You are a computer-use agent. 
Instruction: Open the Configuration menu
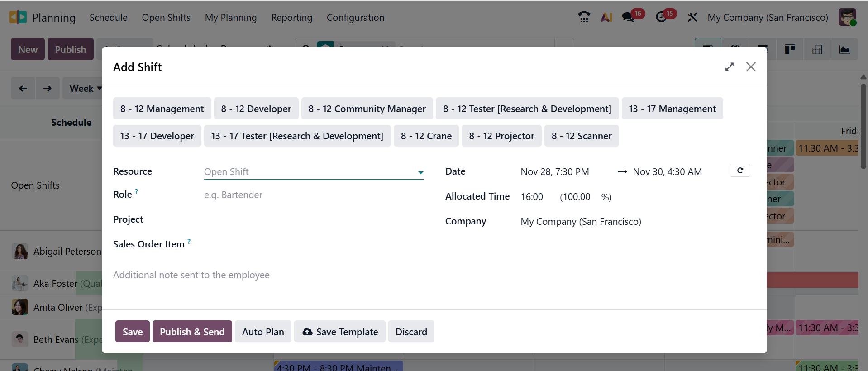click(x=355, y=18)
